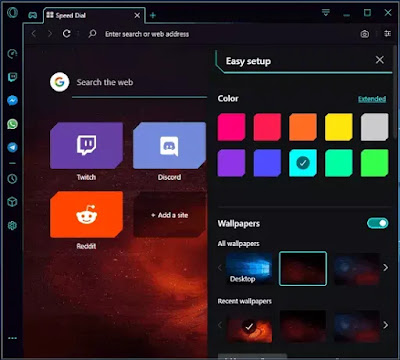Turn off the Wallpapers toggle

point(378,223)
